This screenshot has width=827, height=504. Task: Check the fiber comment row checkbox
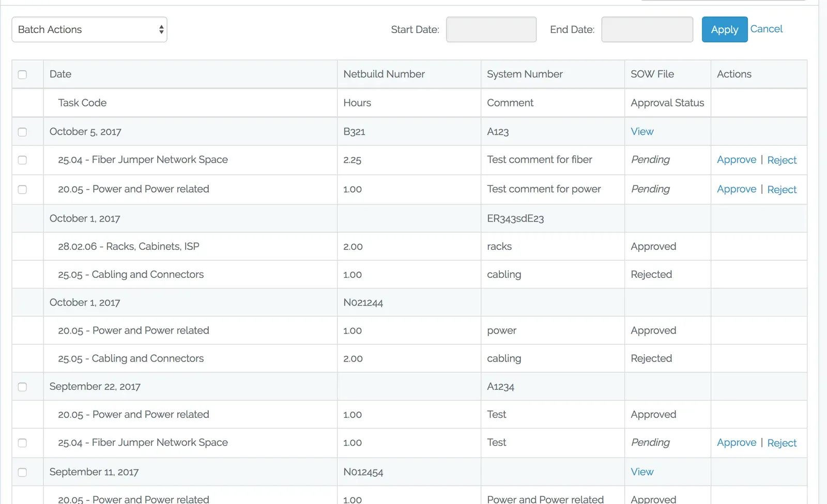22,160
